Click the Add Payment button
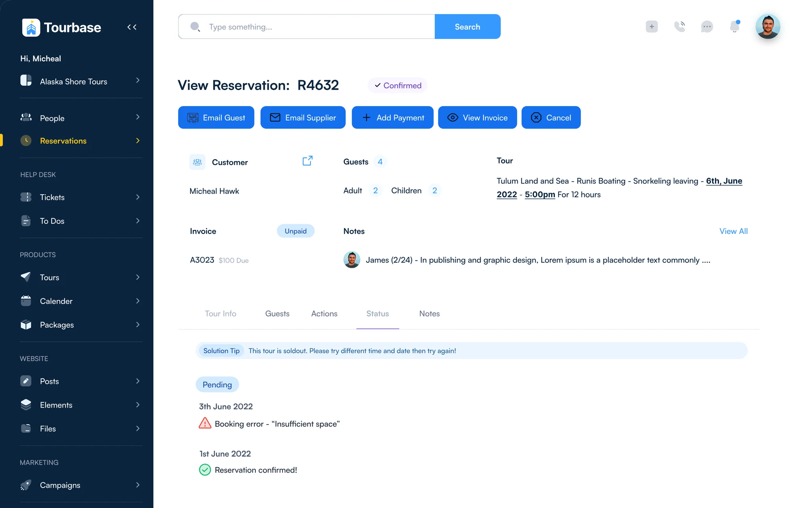812x508 pixels. click(393, 117)
